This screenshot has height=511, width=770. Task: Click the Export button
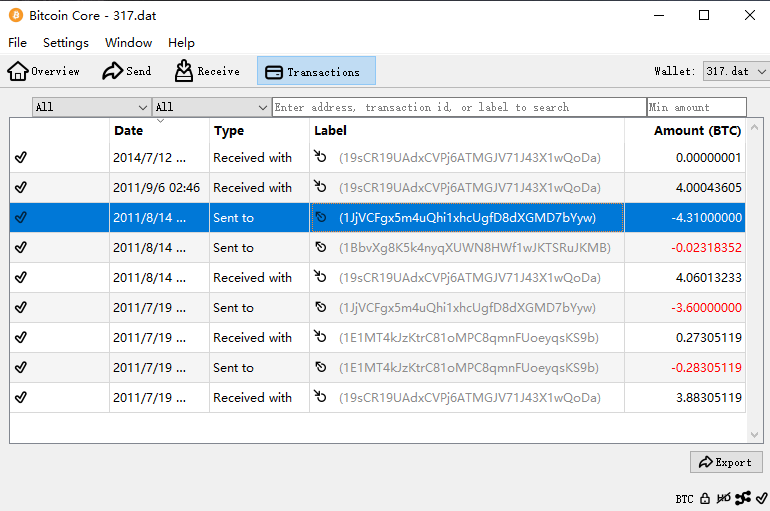pyautogui.click(x=726, y=462)
